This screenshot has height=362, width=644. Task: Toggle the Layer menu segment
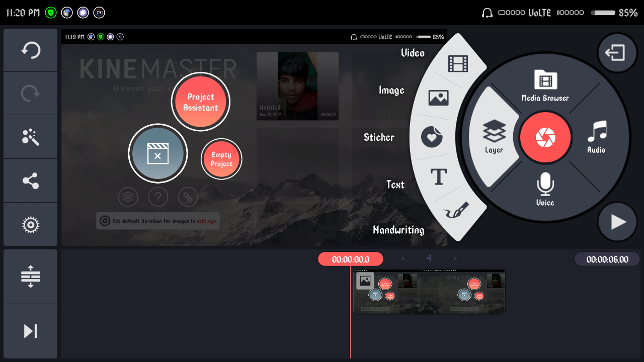(494, 137)
